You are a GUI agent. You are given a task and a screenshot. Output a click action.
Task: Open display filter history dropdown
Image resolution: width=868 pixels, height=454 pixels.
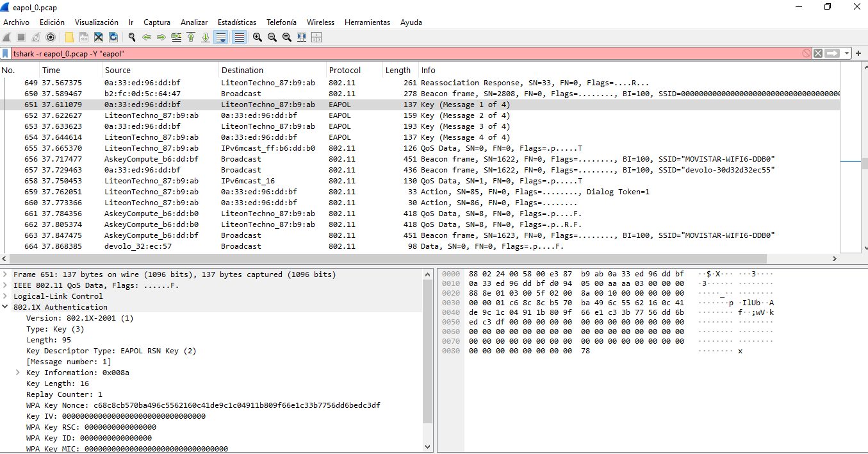(848, 53)
